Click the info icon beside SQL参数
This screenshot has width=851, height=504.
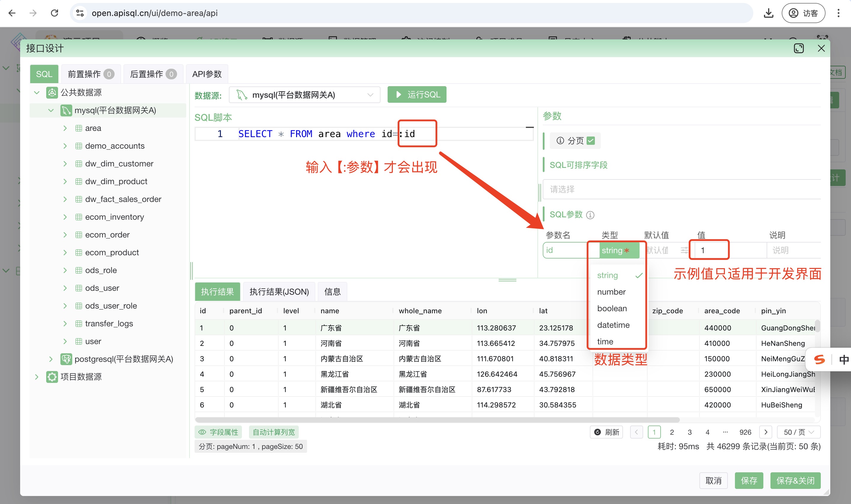point(590,215)
